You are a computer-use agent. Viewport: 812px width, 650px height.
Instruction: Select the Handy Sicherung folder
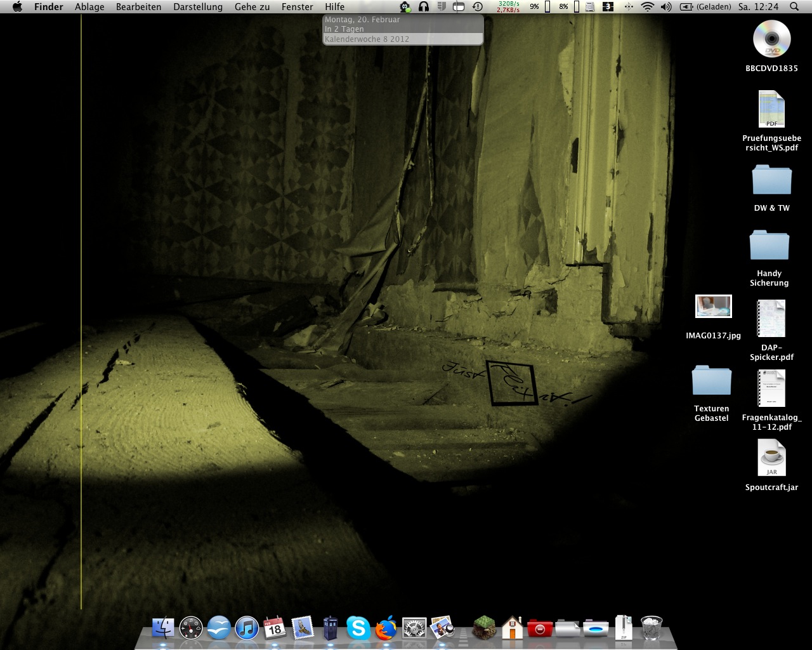point(769,246)
